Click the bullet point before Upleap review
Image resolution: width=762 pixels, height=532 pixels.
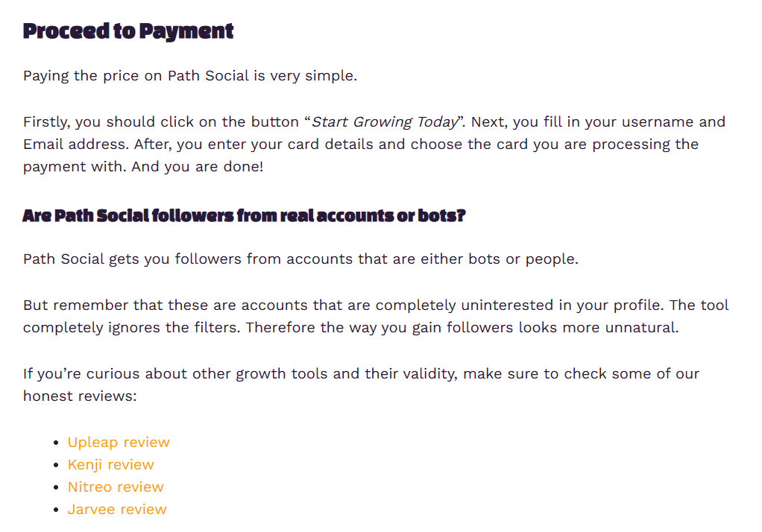click(x=57, y=443)
